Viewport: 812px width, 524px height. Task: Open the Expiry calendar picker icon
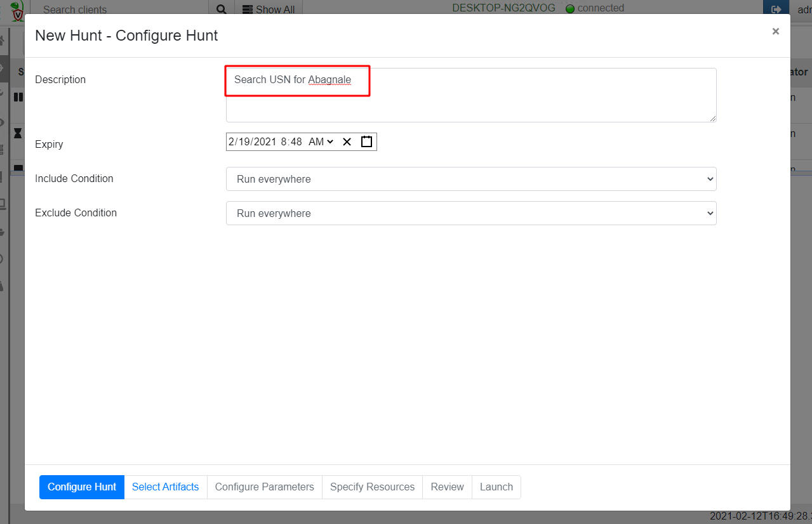tap(366, 141)
